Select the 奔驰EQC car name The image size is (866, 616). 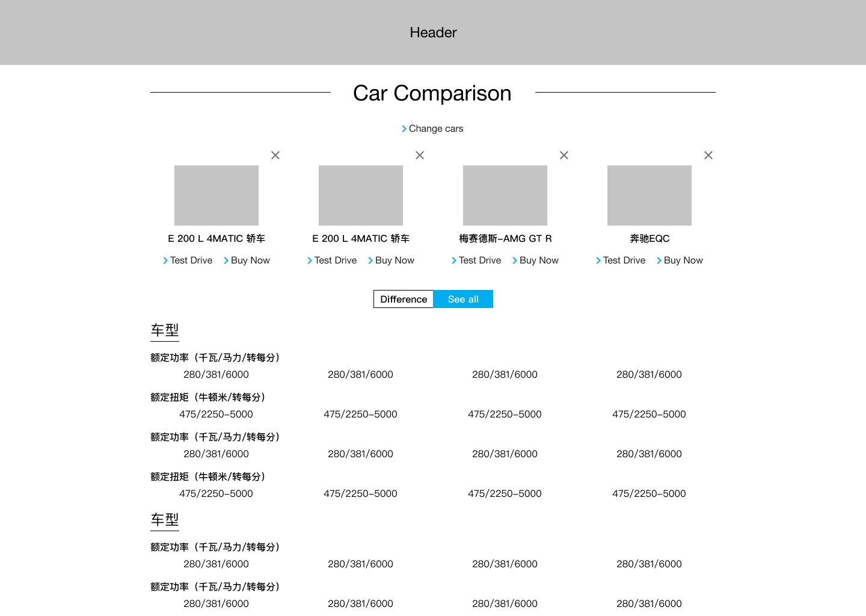[649, 239]
